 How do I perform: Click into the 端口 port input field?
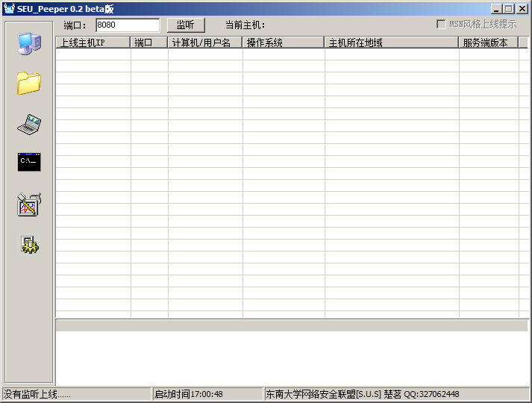[x=127, y=25]
